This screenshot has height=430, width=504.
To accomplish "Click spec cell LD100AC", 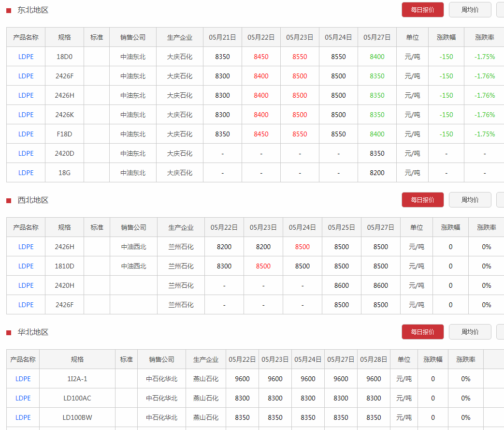I will point(77,398).
